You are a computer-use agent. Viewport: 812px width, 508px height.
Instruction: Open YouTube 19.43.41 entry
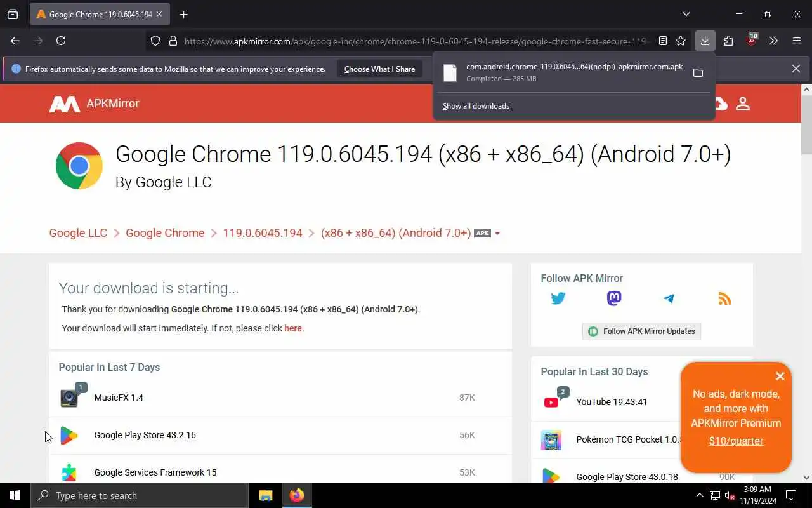point(612,402)
